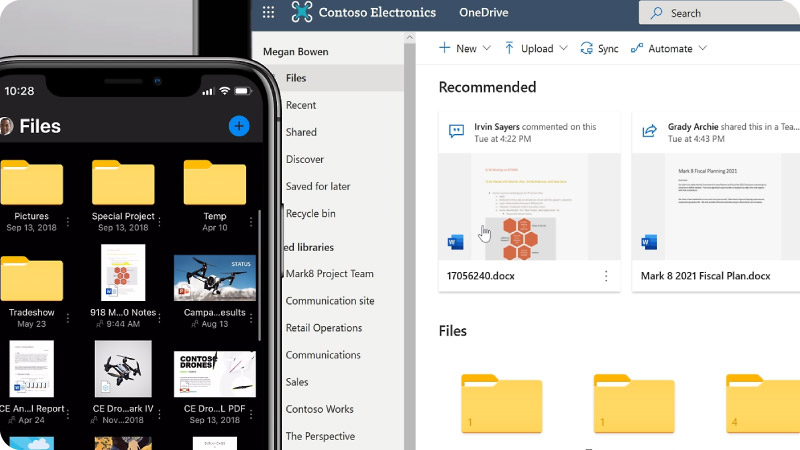The image size is (800, 450).
Task: Open CE An...l Report thumbnail on phone
Action: (x=32, y=368)
